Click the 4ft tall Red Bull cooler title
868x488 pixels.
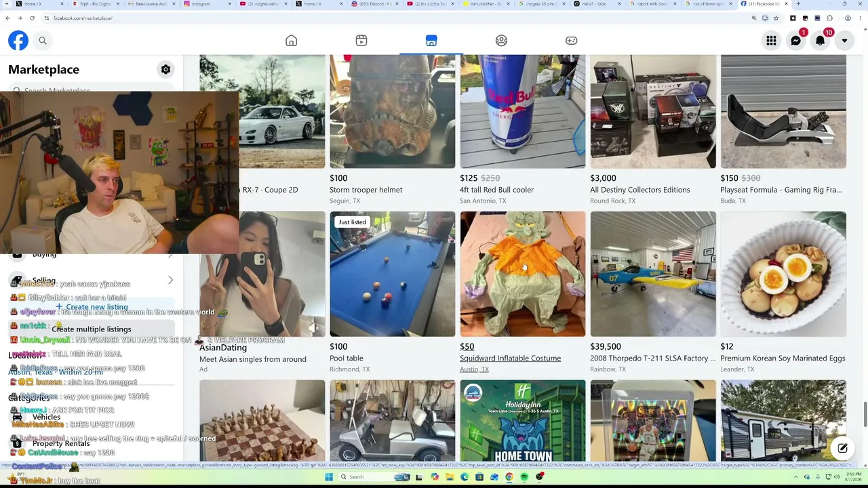coord(496,190)
